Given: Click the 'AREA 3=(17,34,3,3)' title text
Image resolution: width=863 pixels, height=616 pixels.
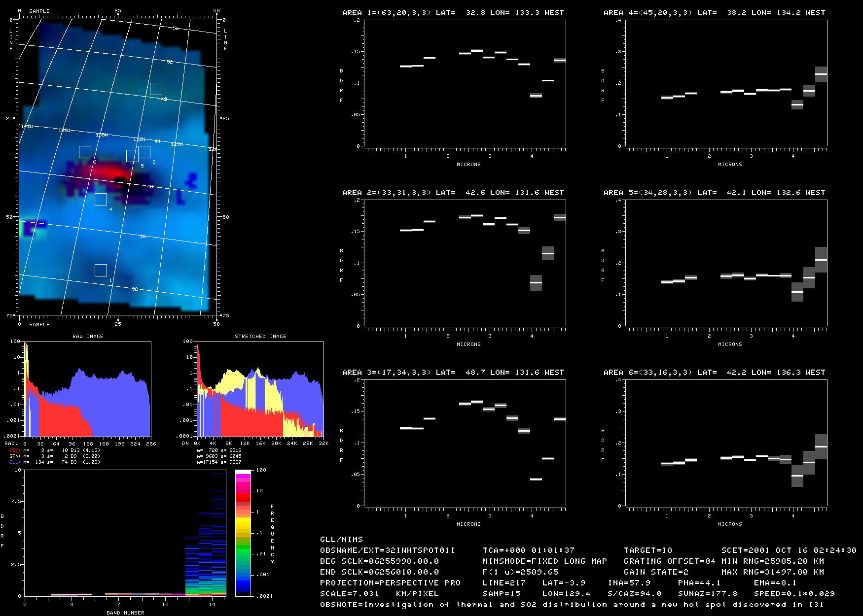Looking at the screenshot, I should coord(386,373).
